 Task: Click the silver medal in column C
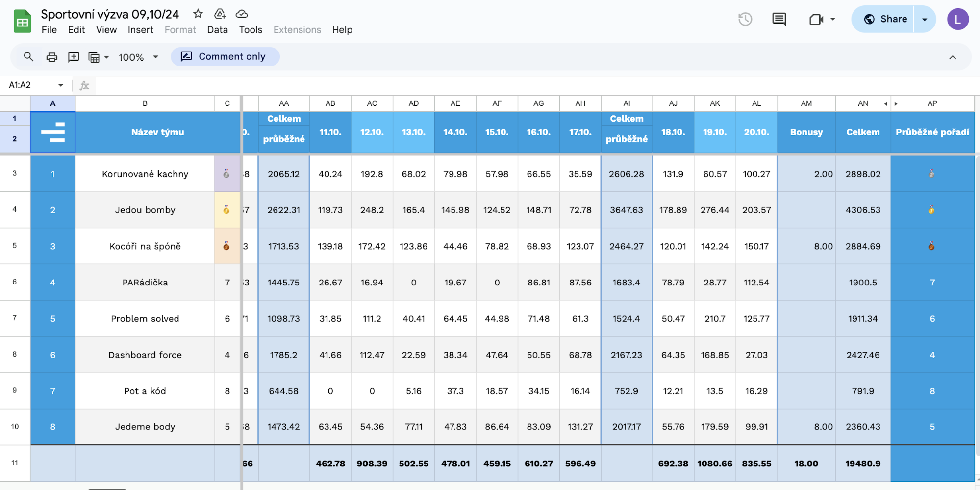tap(226, 174)
